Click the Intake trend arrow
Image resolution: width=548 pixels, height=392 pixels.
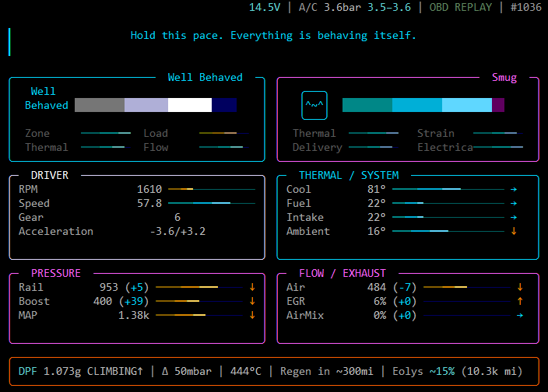(514, 217)
